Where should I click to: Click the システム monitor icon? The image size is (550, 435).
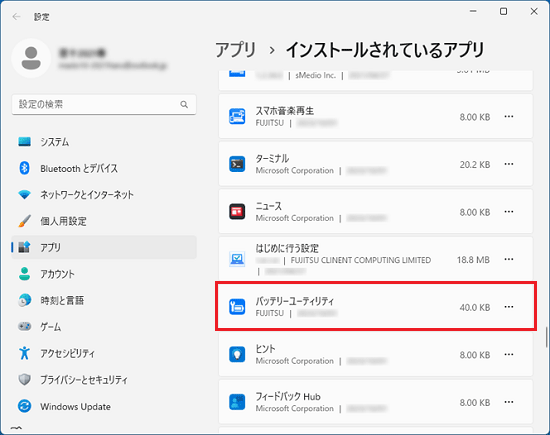25,142
